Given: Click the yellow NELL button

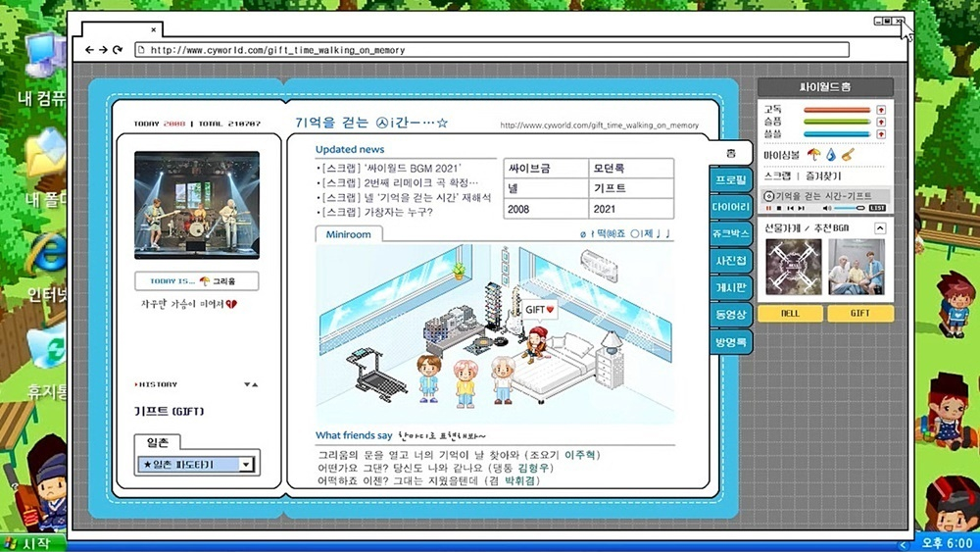Looking at the screenshot, I should pyautogui.click(x=790, y=313).
